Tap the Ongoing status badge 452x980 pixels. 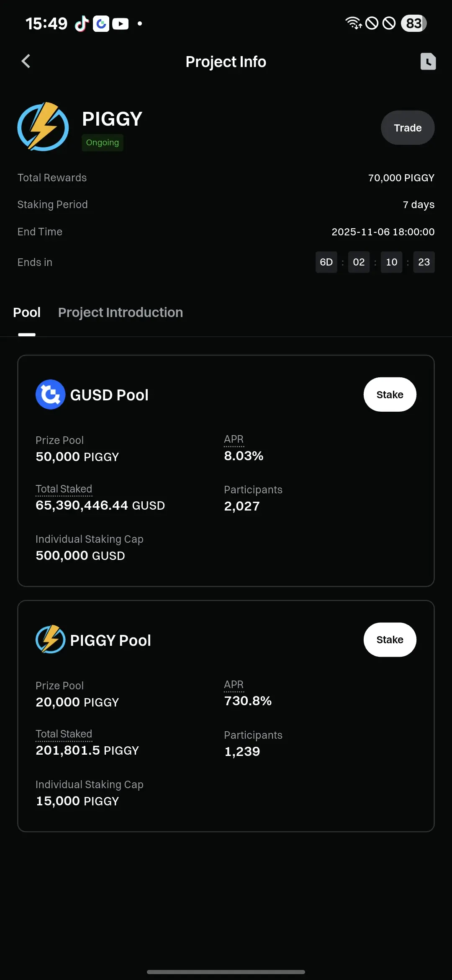pyautogui.click(x=103, y=142)
